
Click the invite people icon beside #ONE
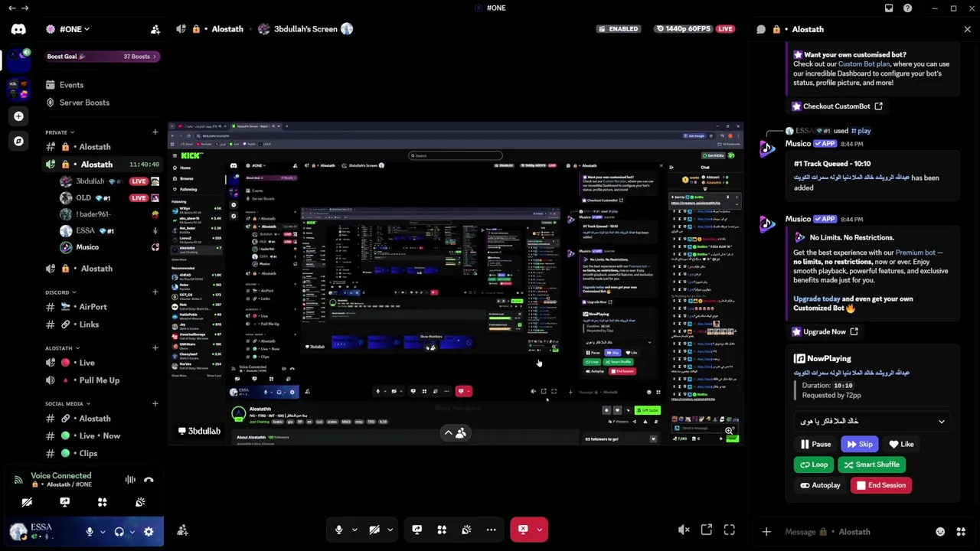point(155,29)
